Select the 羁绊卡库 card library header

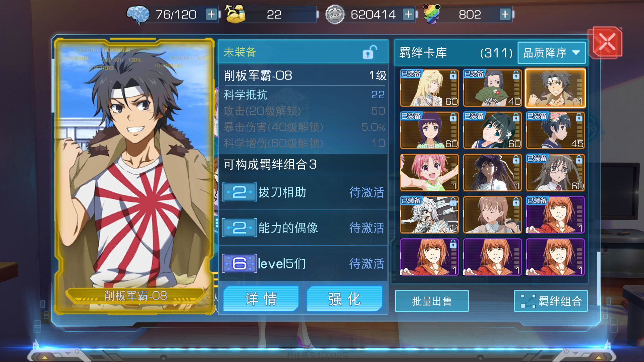(x=423, y=53)
